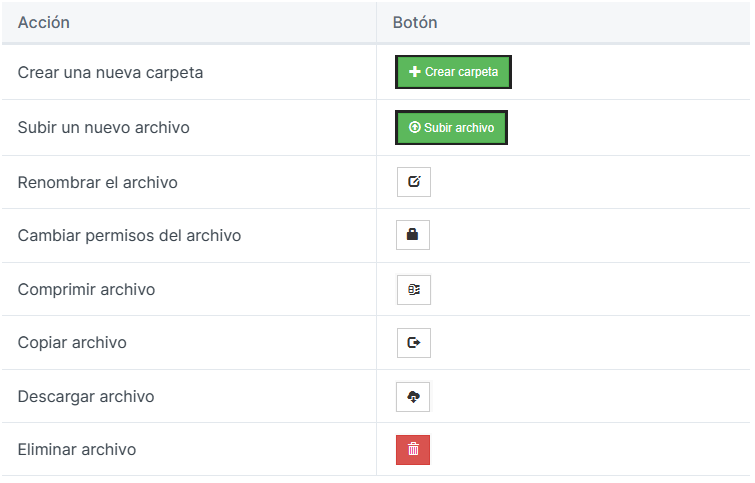Select the lock permissions icon
Viewport: 755px width, 483px height.
[x=413, y=235]
